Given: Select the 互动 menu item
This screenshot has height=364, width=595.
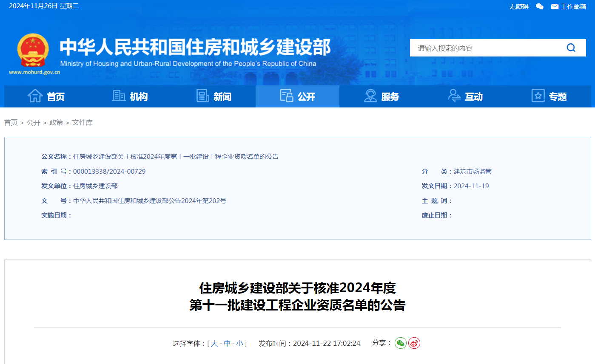Looking at the screenshot, I should tap(473, 96).
